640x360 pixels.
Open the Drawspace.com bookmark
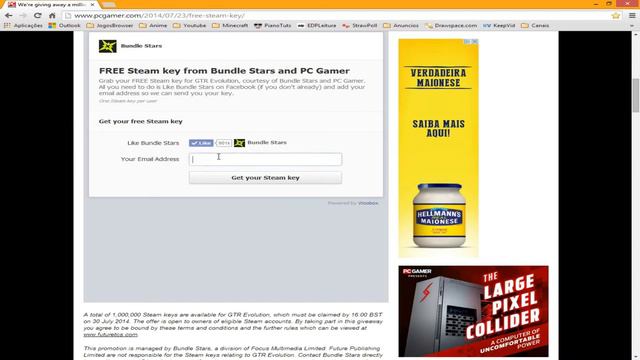451,25
